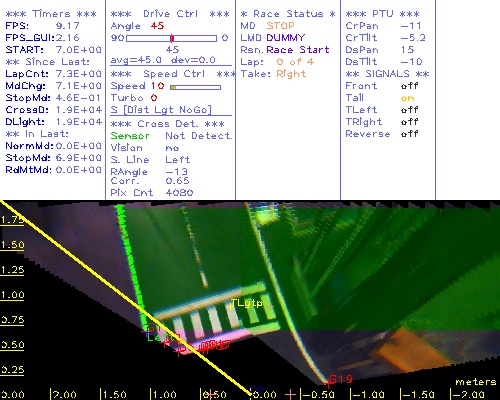Click the yellow diagonal steering line
The width and height of the screenshot is (500, 400).
click(126, 298)
